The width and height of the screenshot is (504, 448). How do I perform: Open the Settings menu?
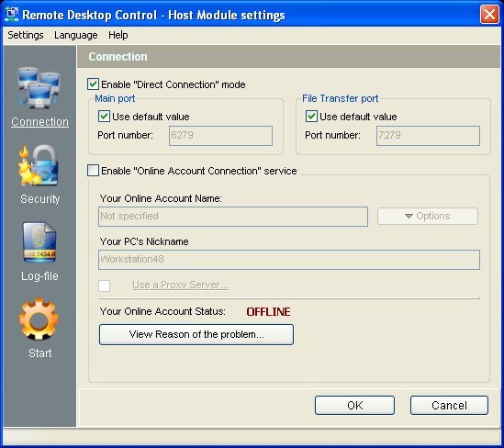pos(26,35)
